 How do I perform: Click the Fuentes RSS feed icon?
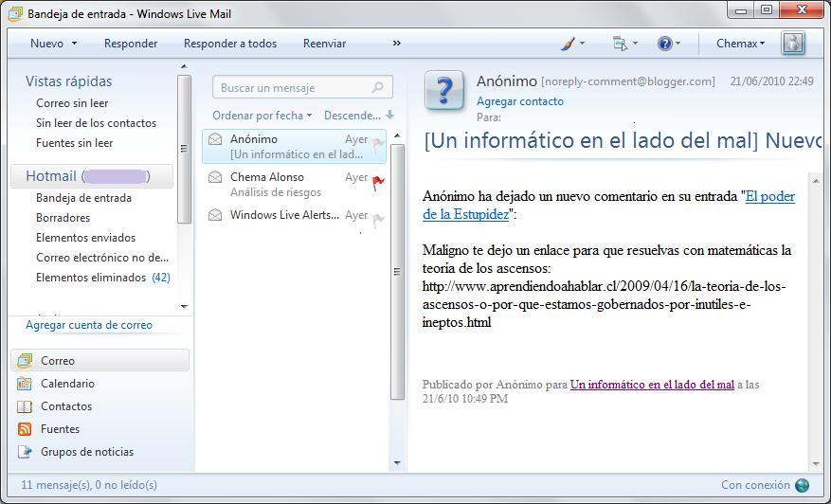(x=25, y=429)
